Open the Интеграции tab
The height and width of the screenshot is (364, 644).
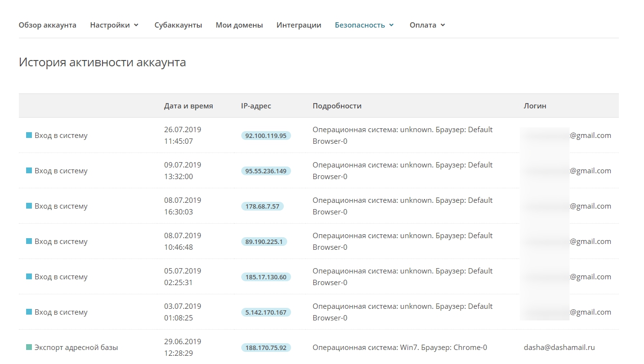click(x=299, y=25)
